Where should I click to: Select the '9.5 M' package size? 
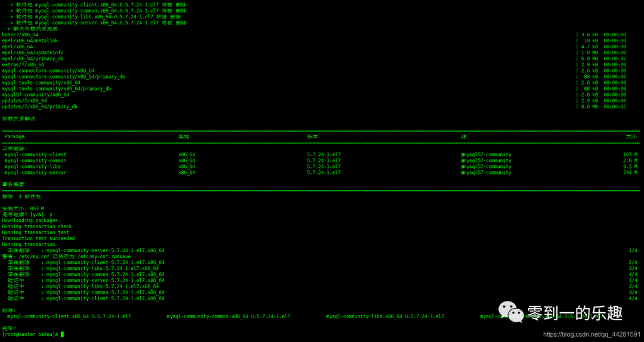tap(630, 167)
